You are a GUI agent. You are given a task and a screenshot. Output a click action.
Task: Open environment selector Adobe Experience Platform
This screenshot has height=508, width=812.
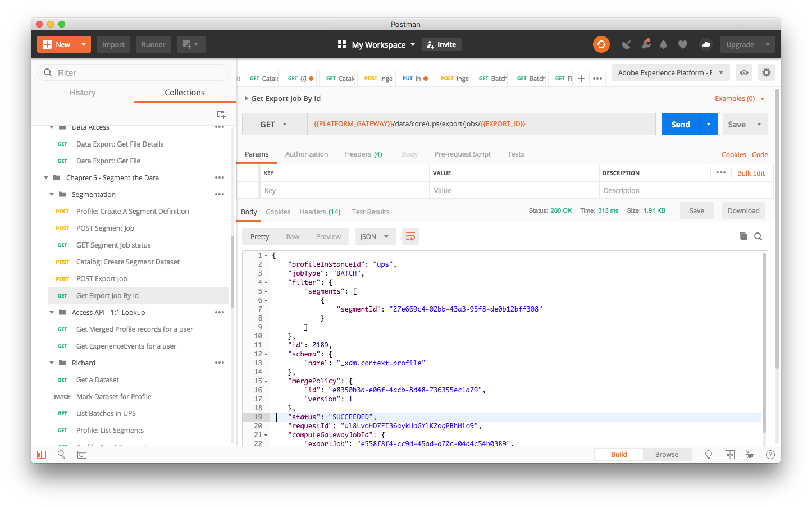tap(670, 72)
